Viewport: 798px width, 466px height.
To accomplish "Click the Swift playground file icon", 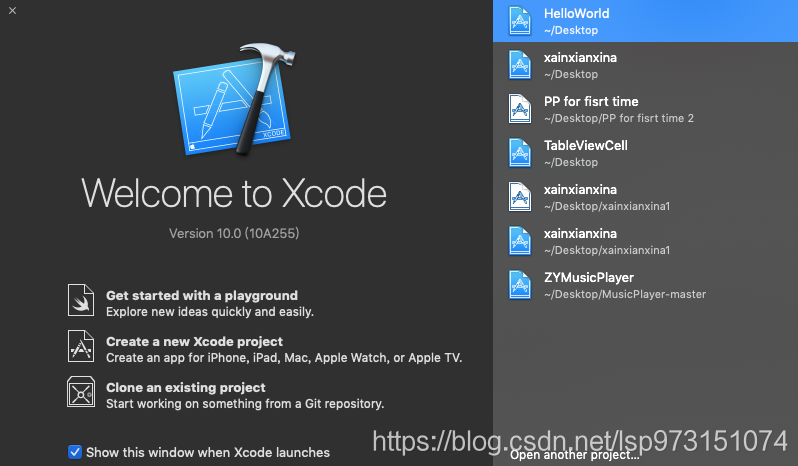I will 81,300.
